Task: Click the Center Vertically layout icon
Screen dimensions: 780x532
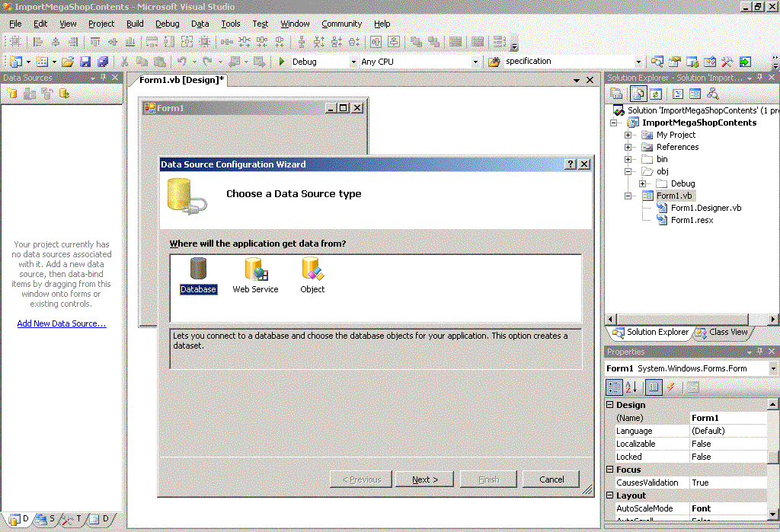Action: (x=394, y=43)
